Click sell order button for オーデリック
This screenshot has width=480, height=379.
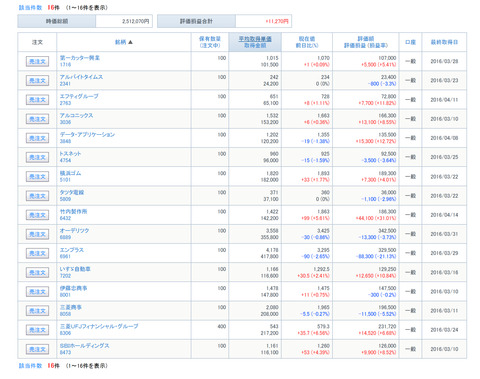37,234
